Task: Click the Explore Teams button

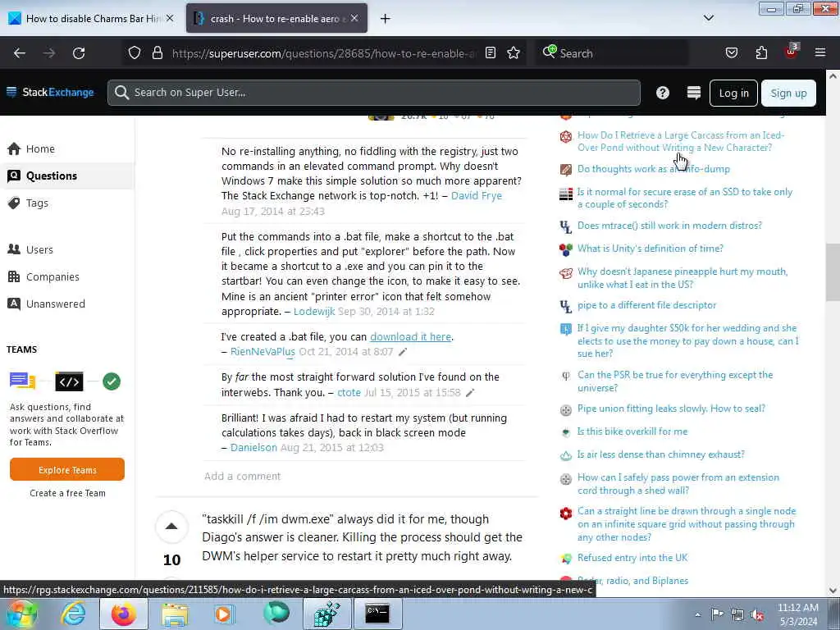Action: [67, 470]
